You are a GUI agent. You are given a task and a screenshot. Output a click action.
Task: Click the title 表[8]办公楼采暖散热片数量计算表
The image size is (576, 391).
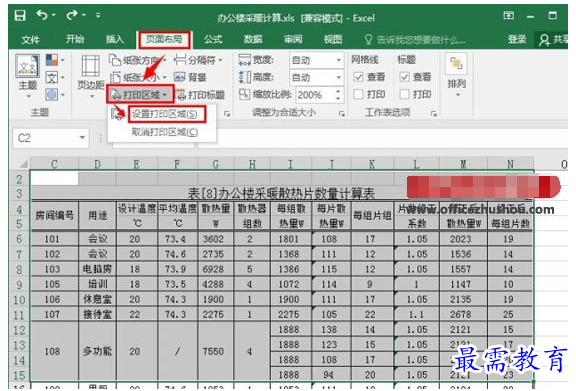coord(281,193)
